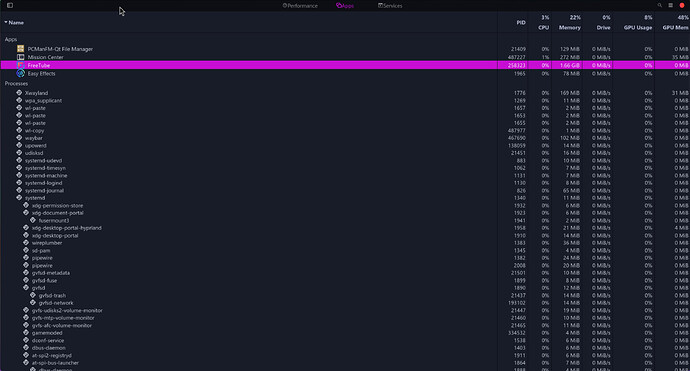
Task: Click the sd-pam process icon
Action: click(26, 250)
